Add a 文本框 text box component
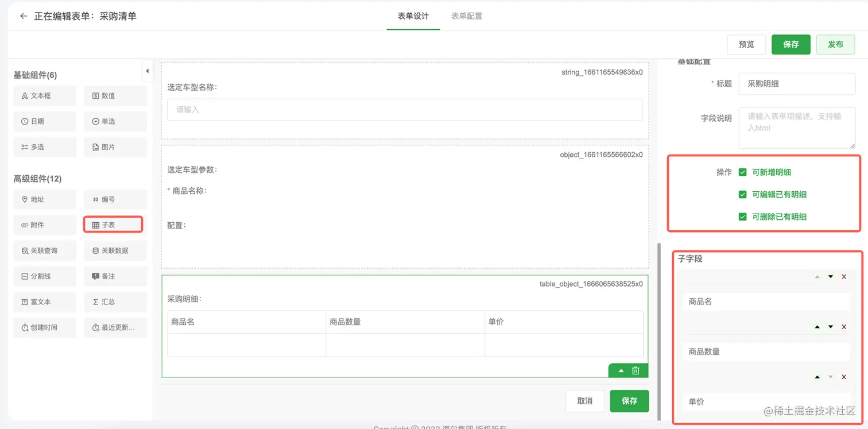This screenshot has width=868, height=429. (45, 96)
